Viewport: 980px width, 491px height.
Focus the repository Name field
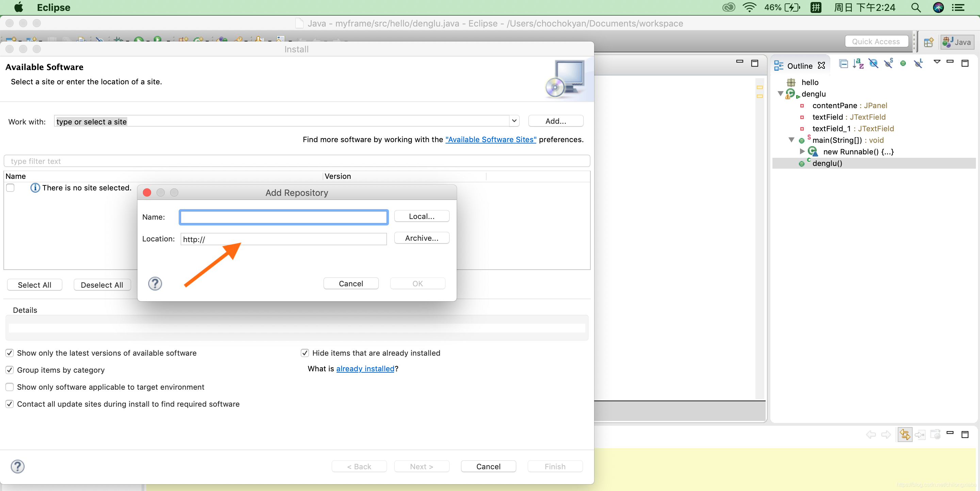click(283, 217)
